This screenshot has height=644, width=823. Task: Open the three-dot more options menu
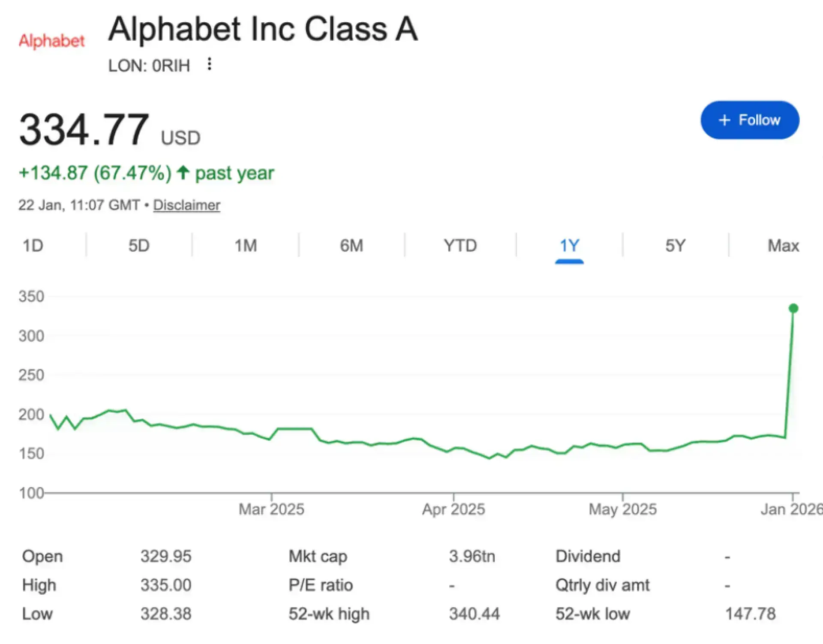click(209, 64)
